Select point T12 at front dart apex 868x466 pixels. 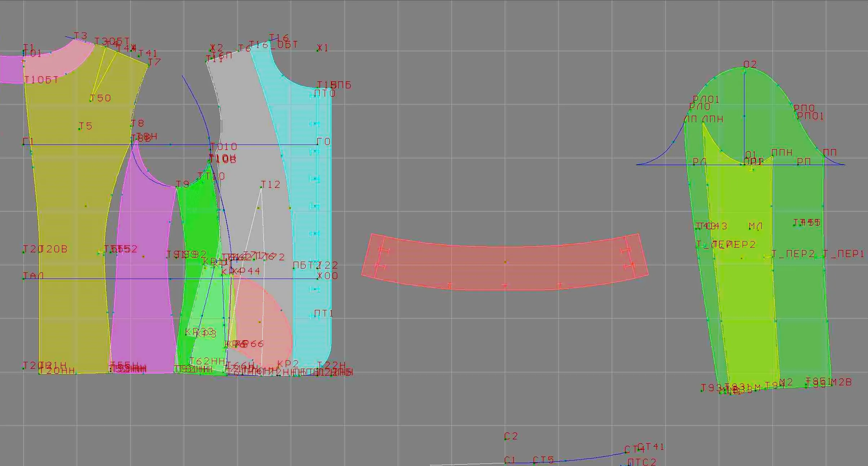point(261,187)
